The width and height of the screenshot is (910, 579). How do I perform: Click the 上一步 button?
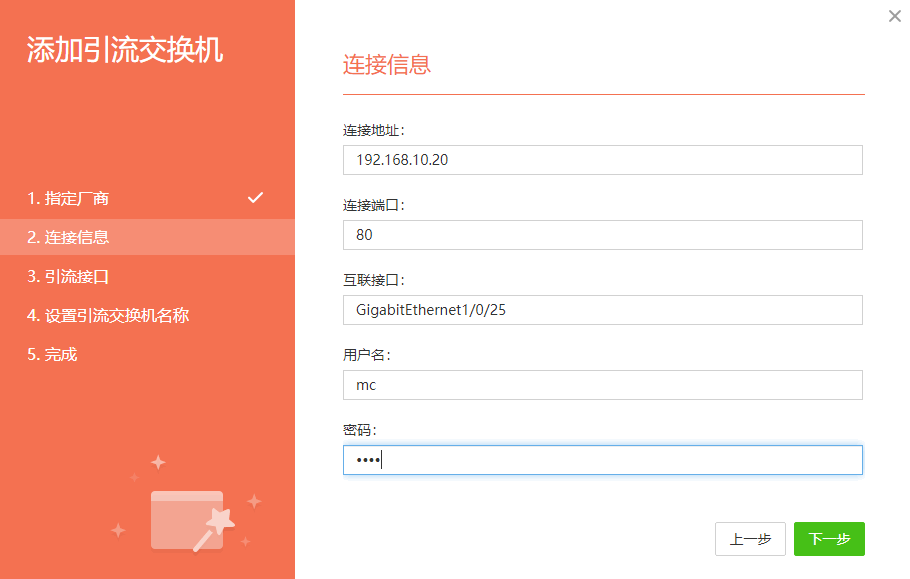click(750, 539)
